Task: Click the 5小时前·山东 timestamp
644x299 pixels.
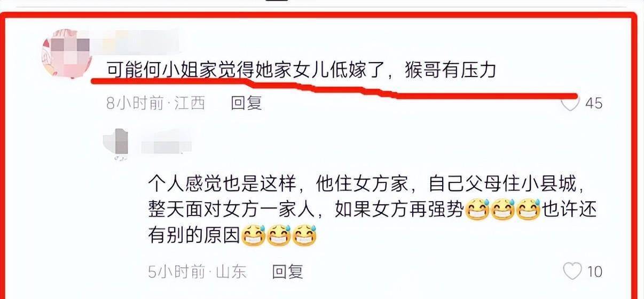Action: (198, 272)
